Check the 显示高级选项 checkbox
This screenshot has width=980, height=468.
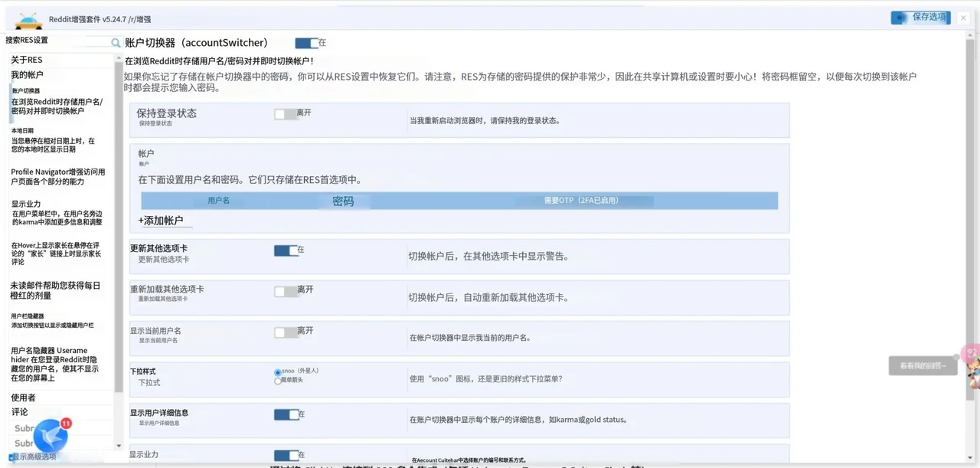[x=13, y=457]
